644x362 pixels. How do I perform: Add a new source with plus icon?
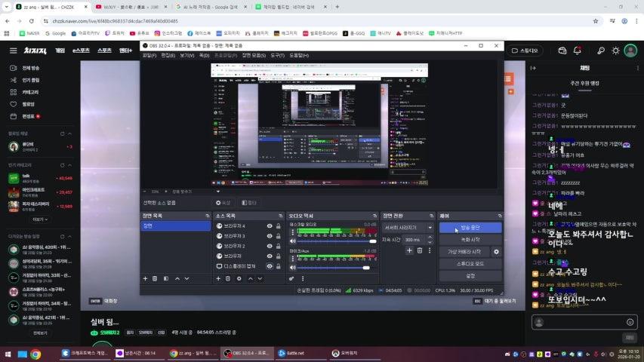point(219,278)
